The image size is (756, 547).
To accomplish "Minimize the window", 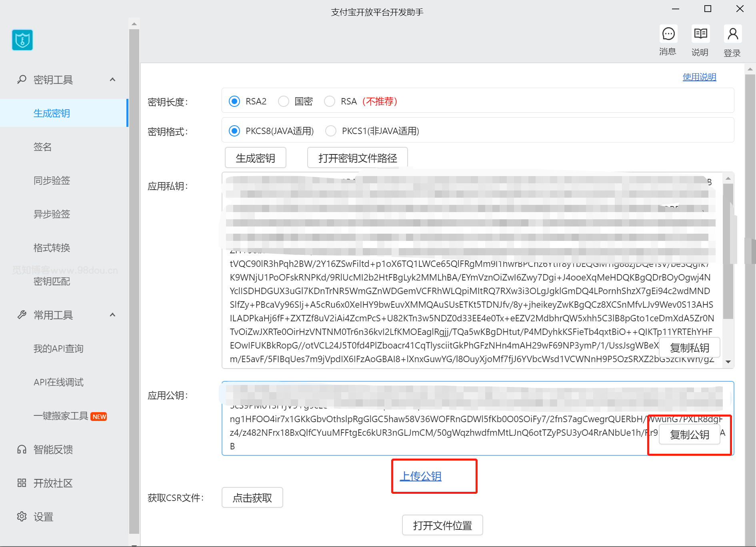I will pyautogui.click(x=676, y=9).
